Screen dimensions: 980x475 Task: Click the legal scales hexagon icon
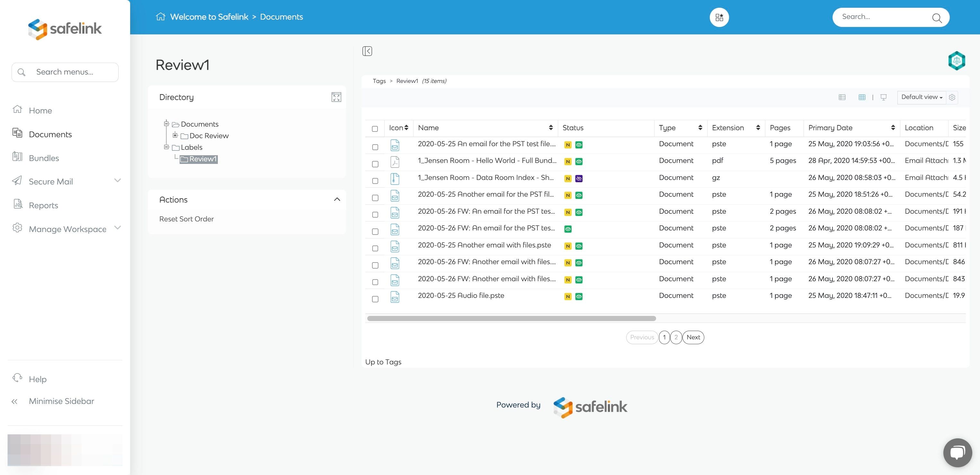pyautogui.click(x=957, y=60)
